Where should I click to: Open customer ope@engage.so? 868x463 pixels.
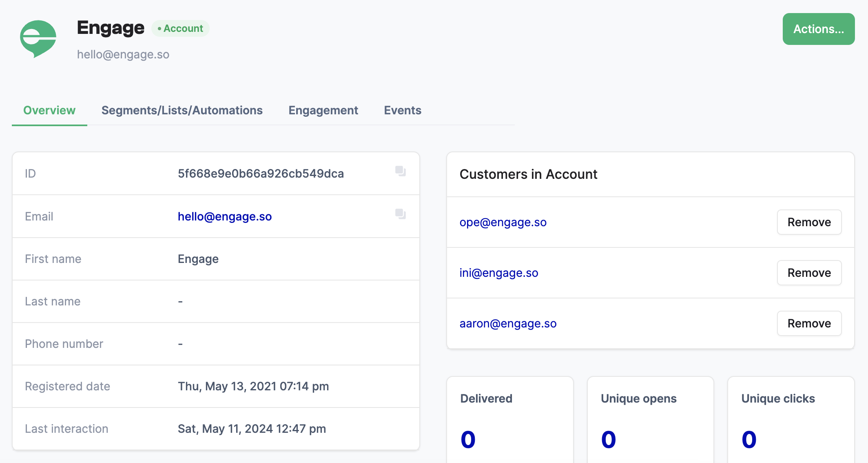[503, 222]
